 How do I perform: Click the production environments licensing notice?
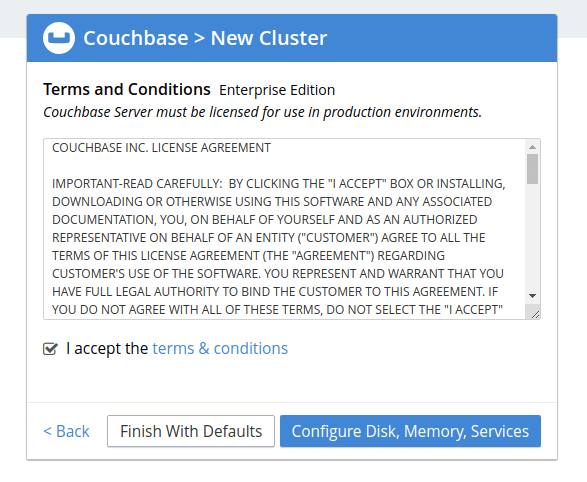pyautogui.click(x=262, y=112)
